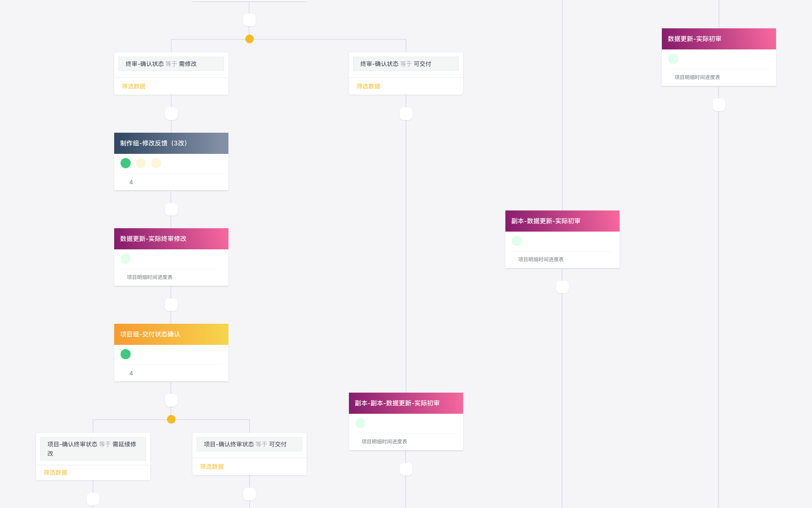Viewport: 812px width, 508px height.
Task: Click add-node connector below 副本-副本-数据更新-实际初审
Action: tap(406, 469)
